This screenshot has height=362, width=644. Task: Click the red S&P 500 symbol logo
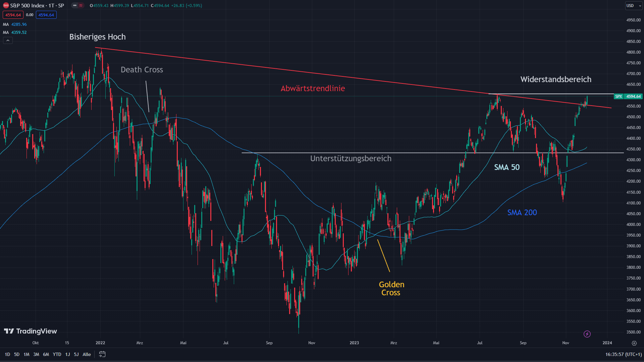(x=6, y=5)
